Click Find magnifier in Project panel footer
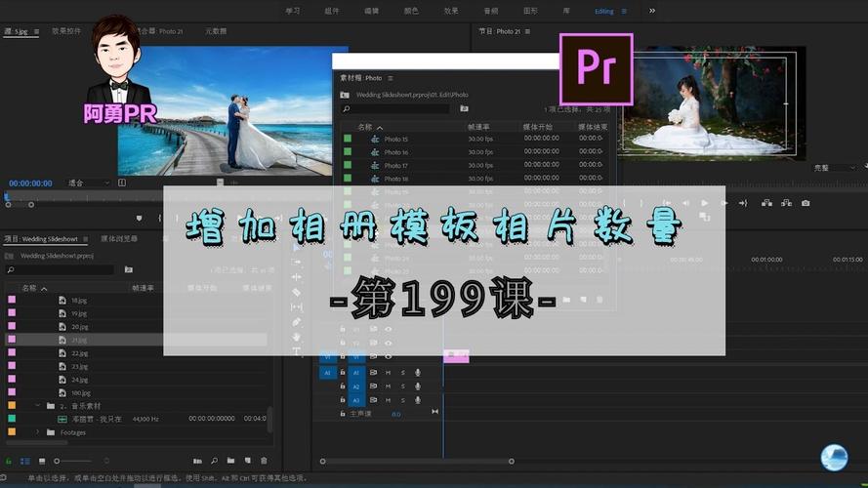Screen dimensions: 868x488 [x=214, y=461]
